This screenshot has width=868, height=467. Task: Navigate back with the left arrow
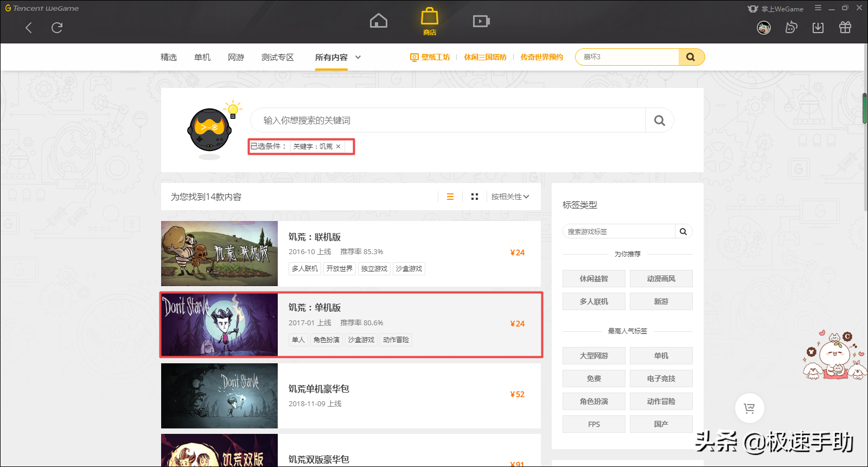(29, 28)
